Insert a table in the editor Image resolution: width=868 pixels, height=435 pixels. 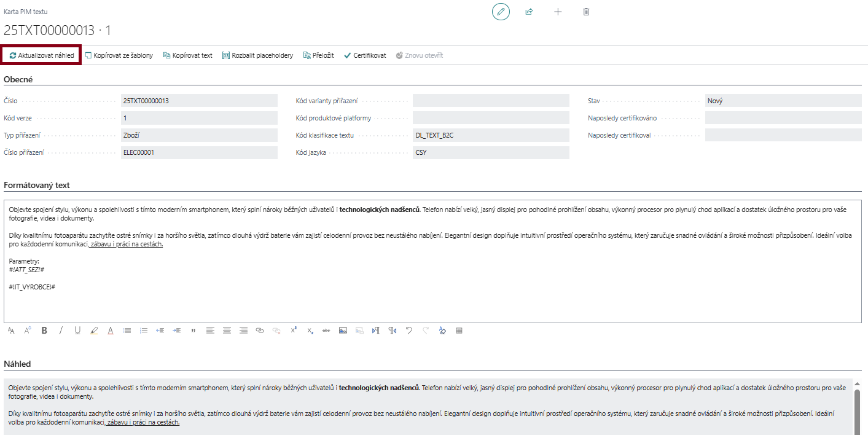[x=459, y=331]
